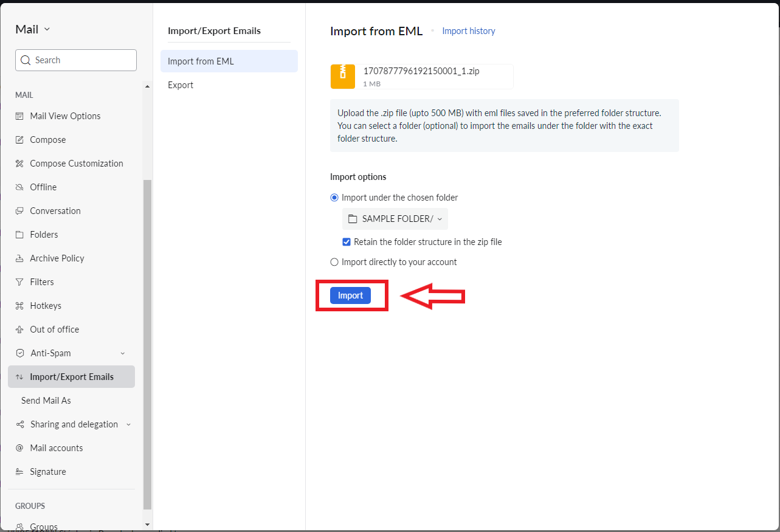Click the Mail View Options icon
This screenshot has width=780, height=532.
[19, 116]
